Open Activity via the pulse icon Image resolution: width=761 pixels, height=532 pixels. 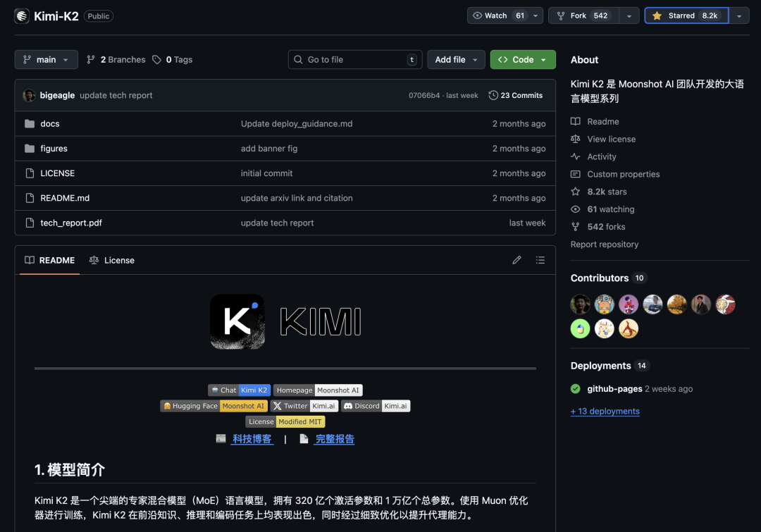(x=576, y=156)
